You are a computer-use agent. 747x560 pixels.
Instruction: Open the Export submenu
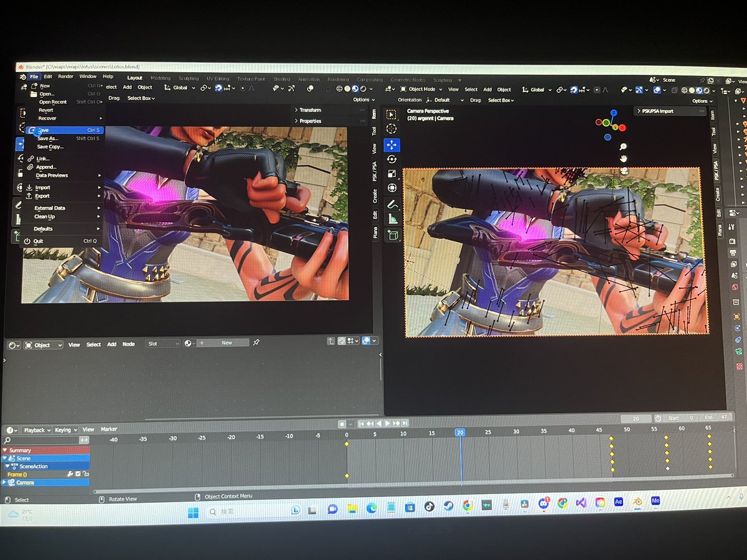pyautogui.click(x=64, y=196)
